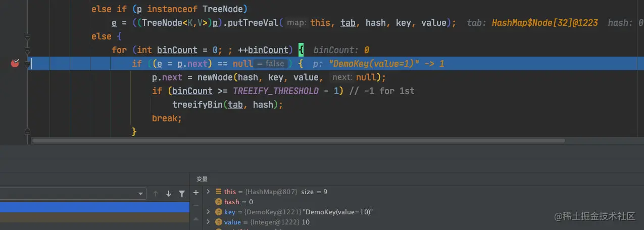Fold the 'if ((e = p.next)' block

(x=27, y=64)
